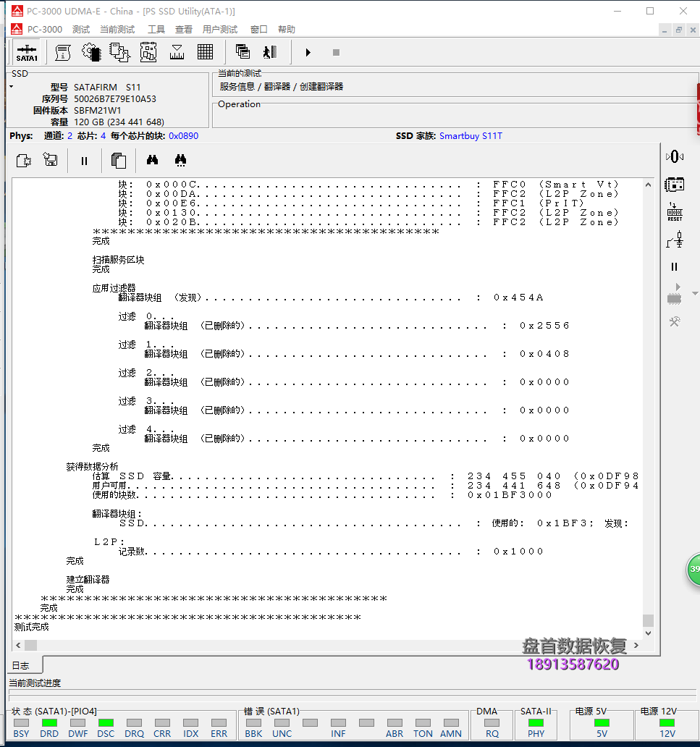
Task: Click the grid table toolbar icon
Action: tap(205, 52)
